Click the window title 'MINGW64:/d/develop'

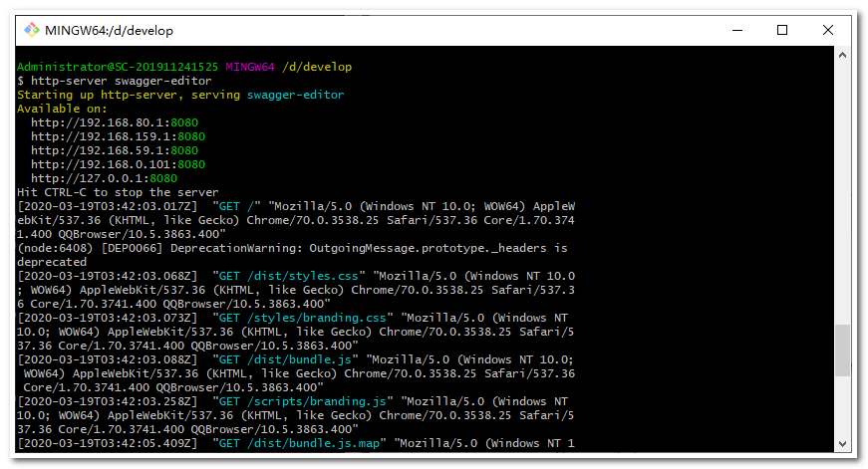(109, 31)
